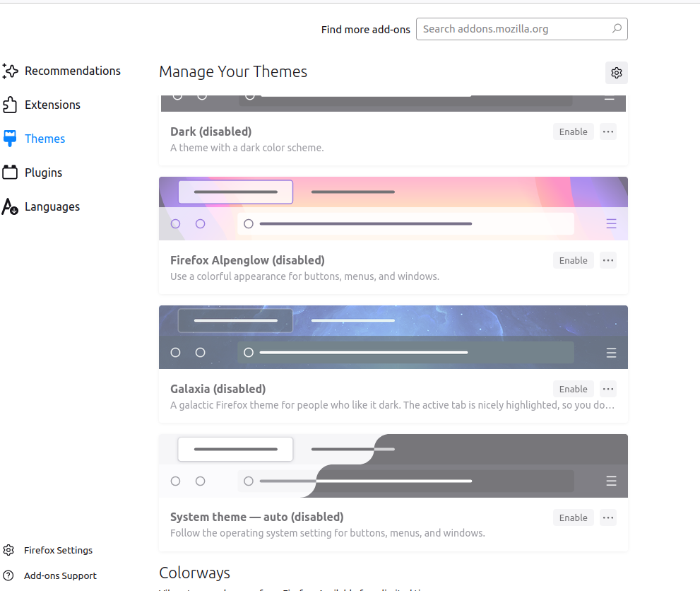The height and width of the screenshot is (591, 700).
Task: Click the Extensions puzzle piece icon
Action: 10,105
